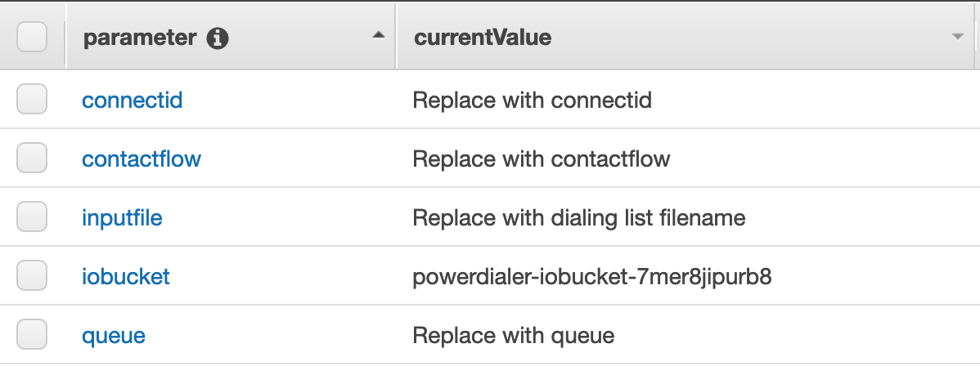Check the box for the connectid row
This screenshot has width=980, height=366.
(32, 100)
